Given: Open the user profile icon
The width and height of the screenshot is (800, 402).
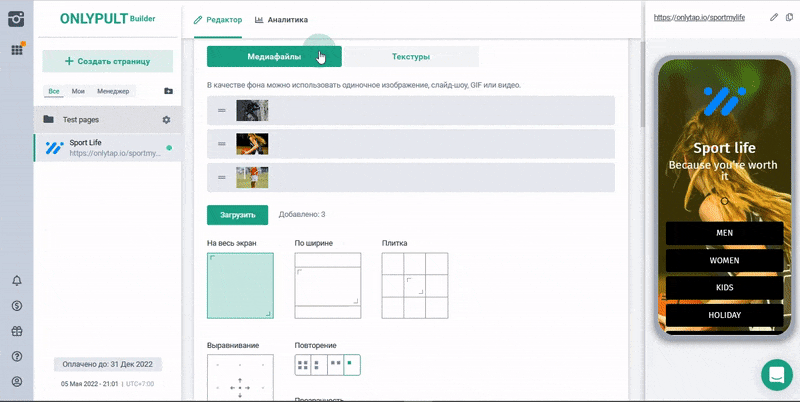Looking at the screenshot, I should click(16, 381).
